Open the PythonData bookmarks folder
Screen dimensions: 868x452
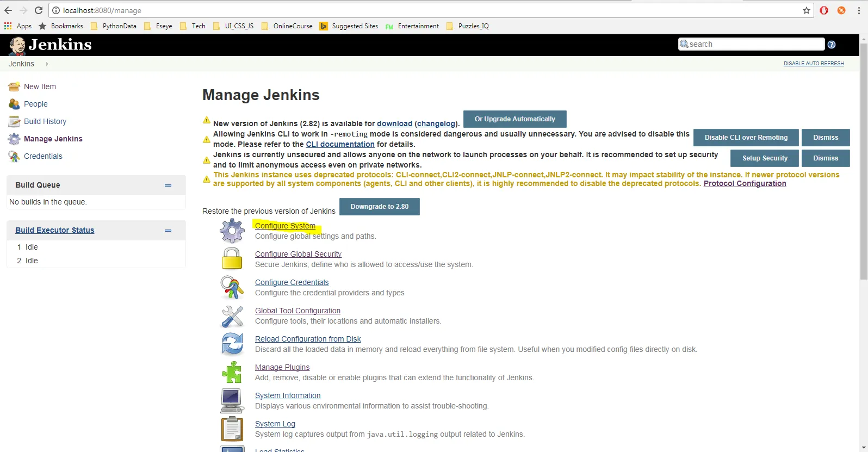[x=114, y=26]
